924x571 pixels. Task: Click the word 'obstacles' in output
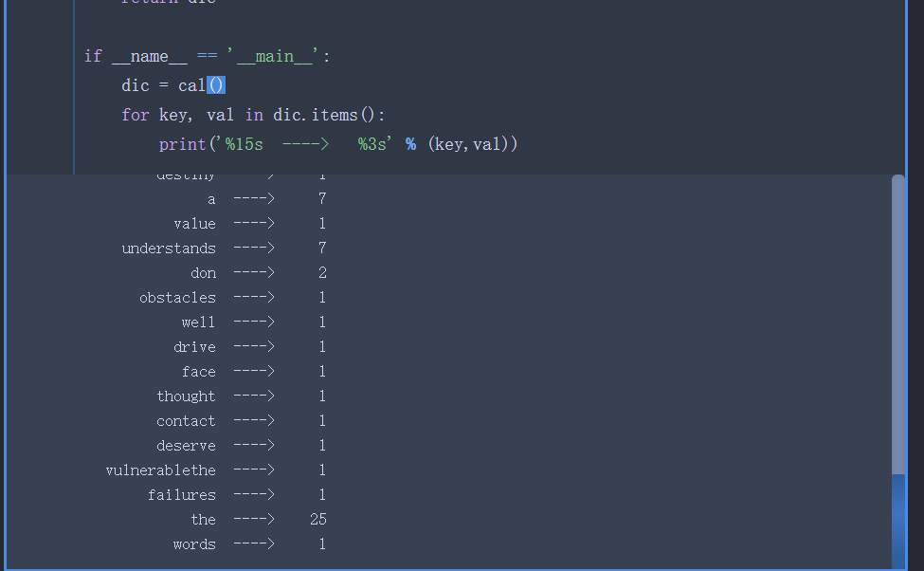coord(177,298)
